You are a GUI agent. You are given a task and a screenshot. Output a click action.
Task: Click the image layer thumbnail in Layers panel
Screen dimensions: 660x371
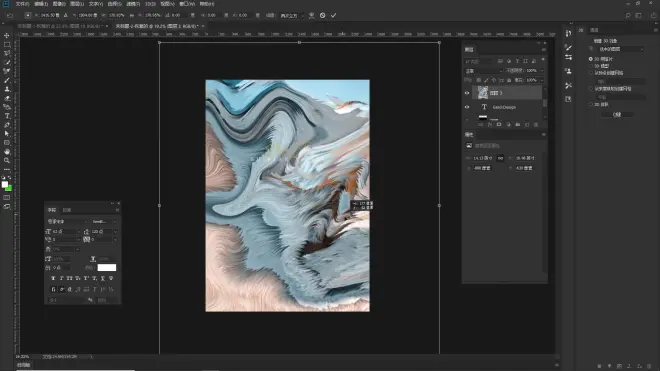(x=483, y=93)
